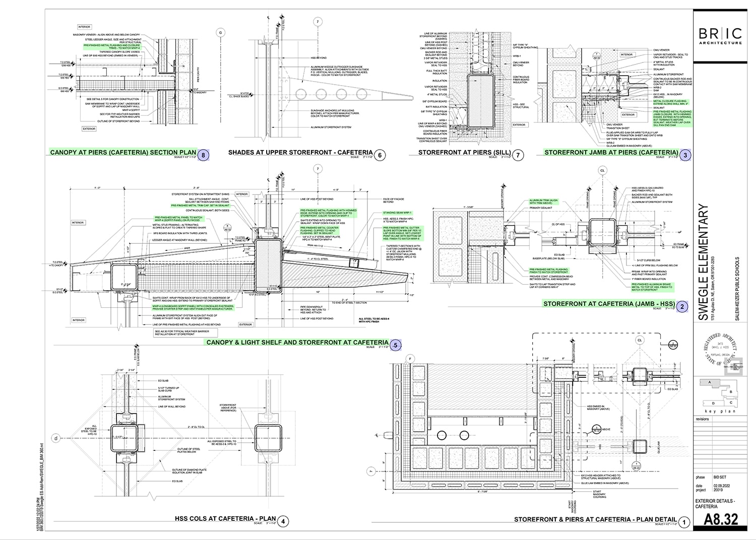Click blue detail bubble 2 for Jamb - HSS
The image size is (756, 540).
(x=682, y=307)
